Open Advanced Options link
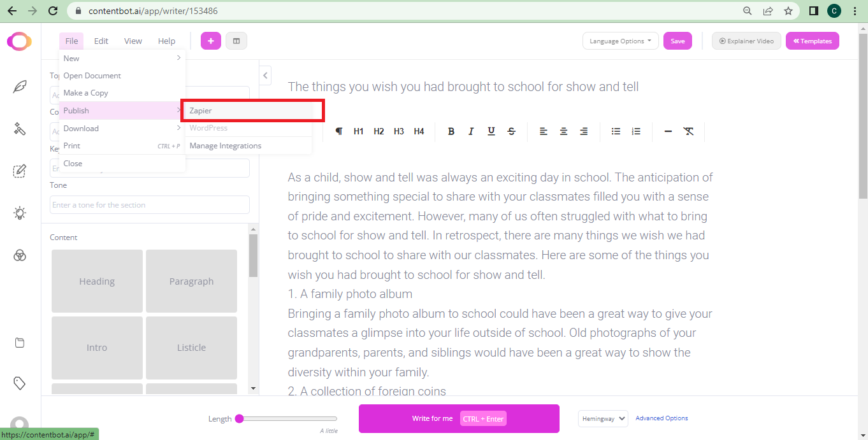This screenshot has width=868, height=440. pos(661,418)
